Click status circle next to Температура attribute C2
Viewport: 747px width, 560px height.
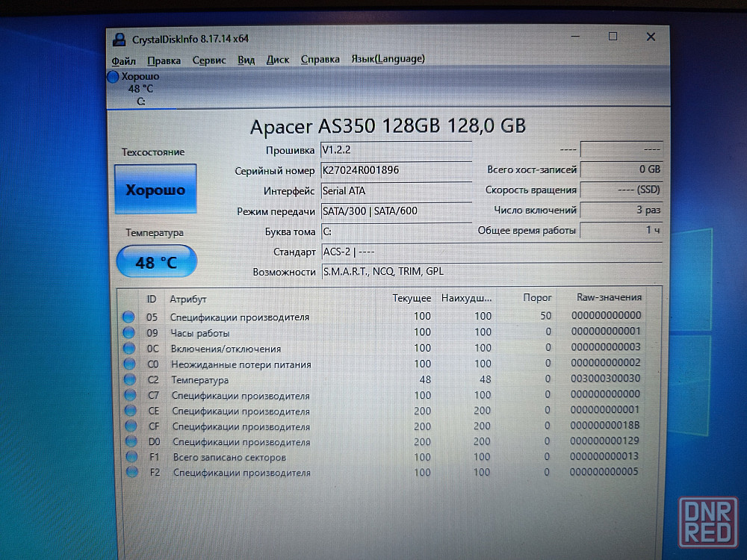click(130, 380)
